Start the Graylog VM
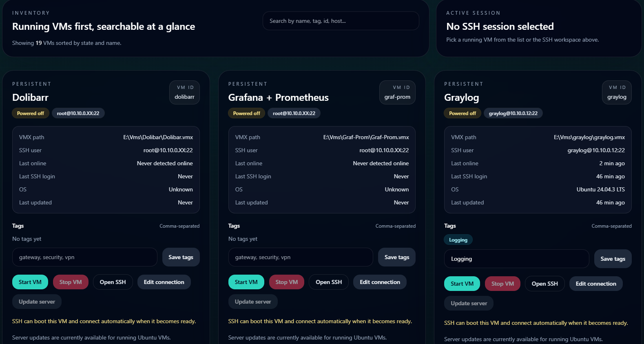644x344 pixels. (462, 284)
